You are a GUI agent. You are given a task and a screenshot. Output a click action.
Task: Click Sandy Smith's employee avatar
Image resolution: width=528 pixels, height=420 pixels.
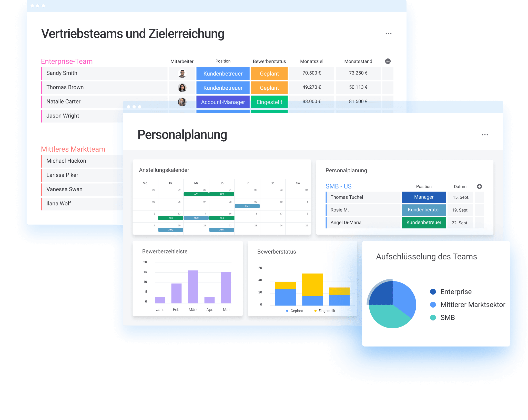click(x=182, y=73)
